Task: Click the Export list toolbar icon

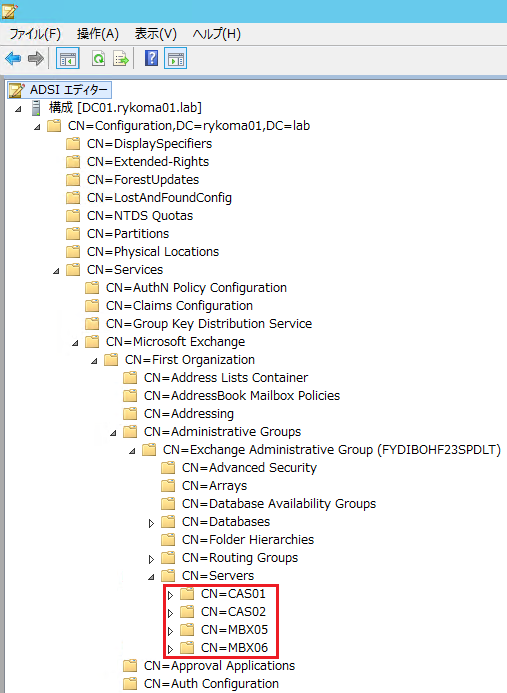Action: click(121, 58)
